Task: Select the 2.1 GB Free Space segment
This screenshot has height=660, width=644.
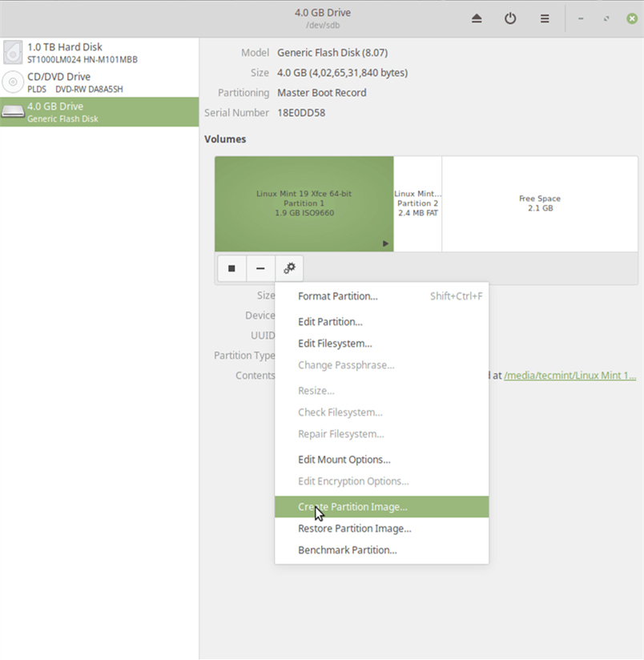Action: point(538,203)
